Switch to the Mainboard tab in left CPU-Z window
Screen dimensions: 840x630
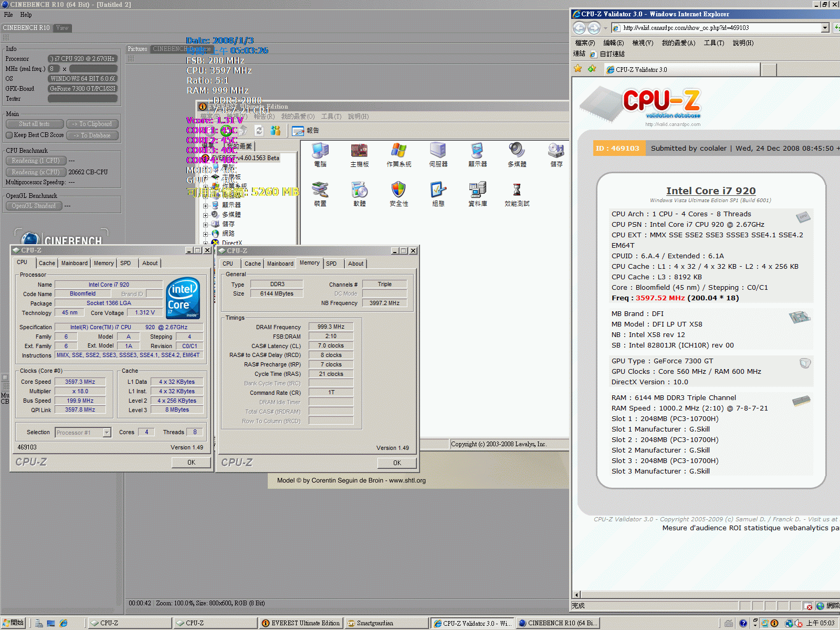(x=75, y=264)
